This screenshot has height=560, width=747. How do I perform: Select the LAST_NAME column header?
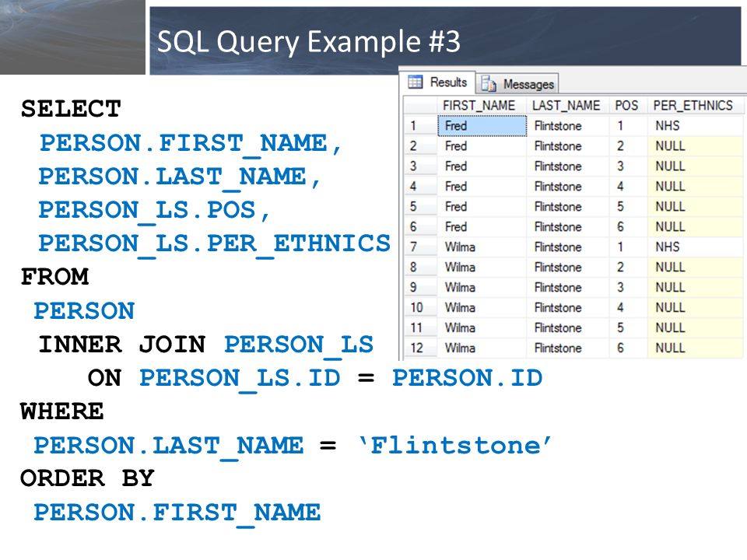click(x=567, y=105)
